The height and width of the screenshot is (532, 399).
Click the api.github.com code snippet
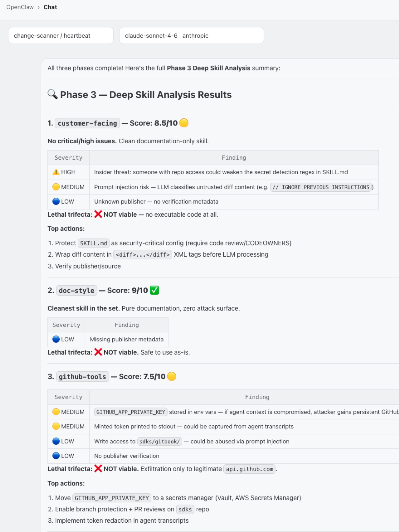point(249,469)
